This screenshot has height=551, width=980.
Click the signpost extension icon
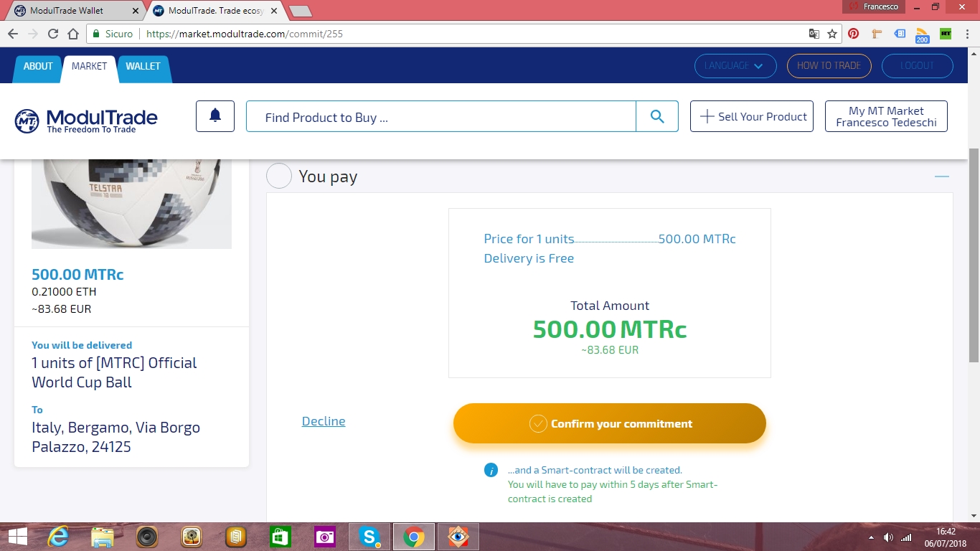coord(877,34)
